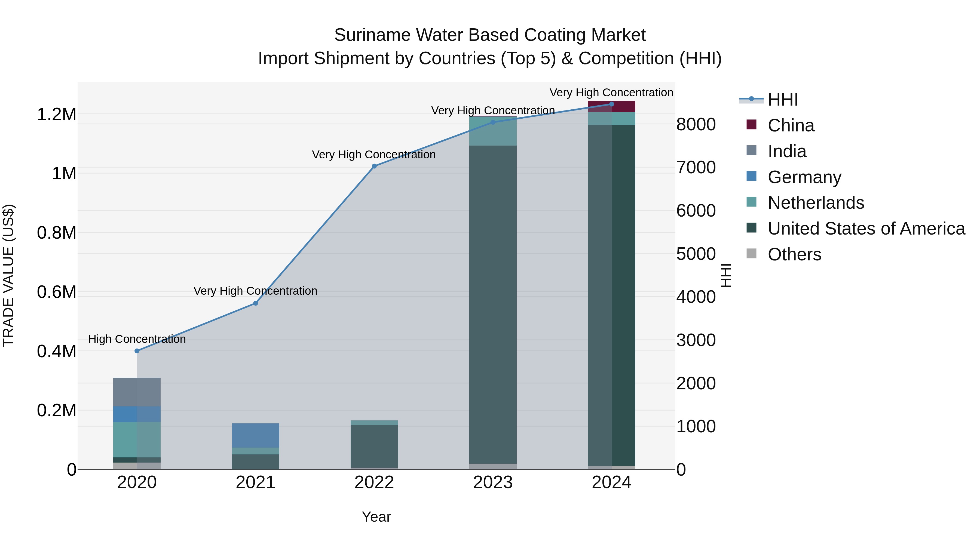Click the 2024 'Very High Concentration' annotation
Viewport: 980px width, 551px height.
[611, 93]
